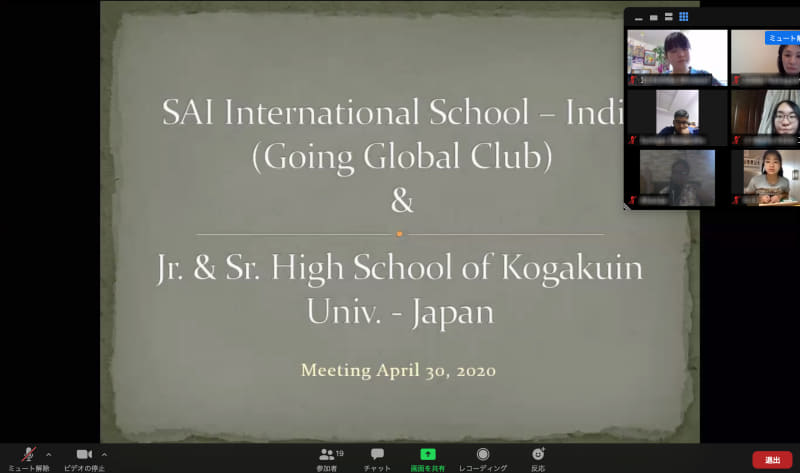Click the blue ミュート解除 unmute button on the video tile

[782, 38]
